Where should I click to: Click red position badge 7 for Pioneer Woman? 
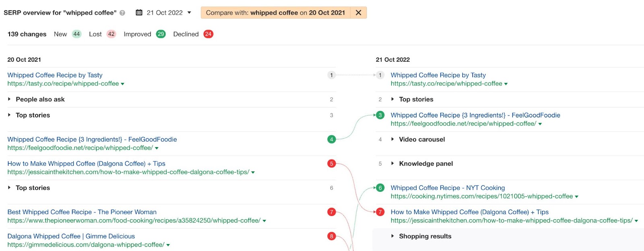pyautogui.click(x=332, y=212)
